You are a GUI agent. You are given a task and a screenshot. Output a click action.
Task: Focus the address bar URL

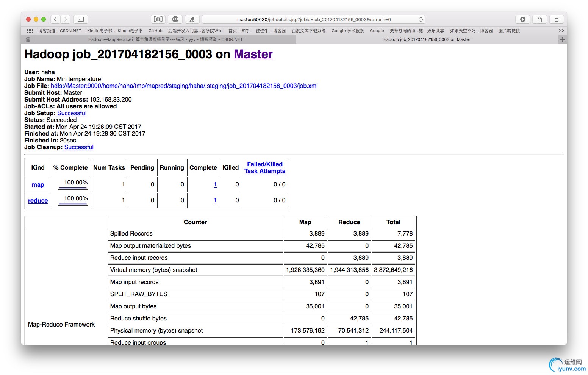314,19
